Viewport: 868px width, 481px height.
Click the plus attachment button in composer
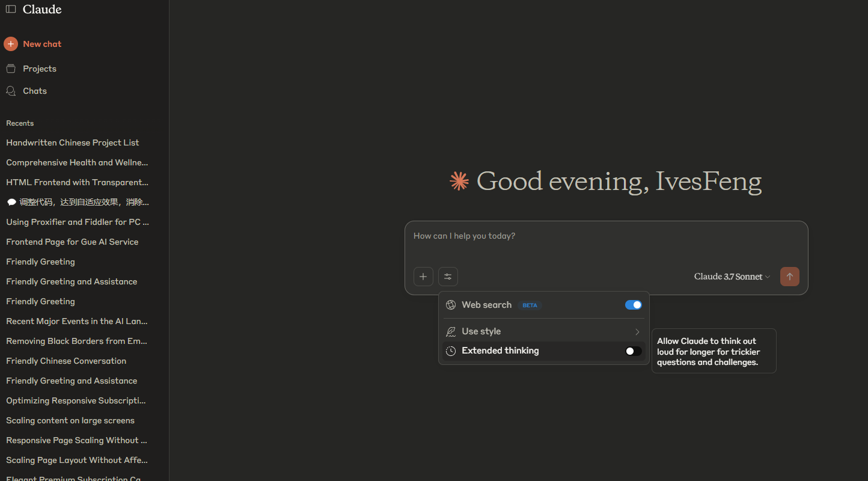pyautogui.click(x=423, y=277)
